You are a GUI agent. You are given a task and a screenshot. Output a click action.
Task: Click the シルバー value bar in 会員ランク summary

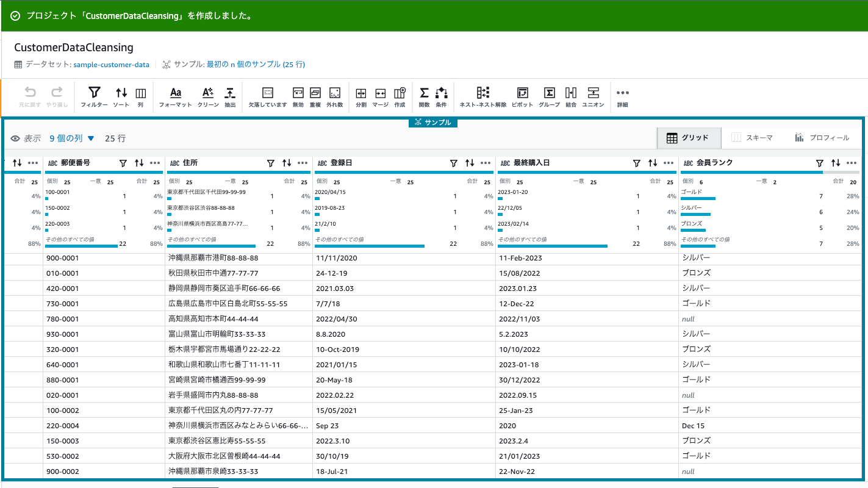coord(695,214)
